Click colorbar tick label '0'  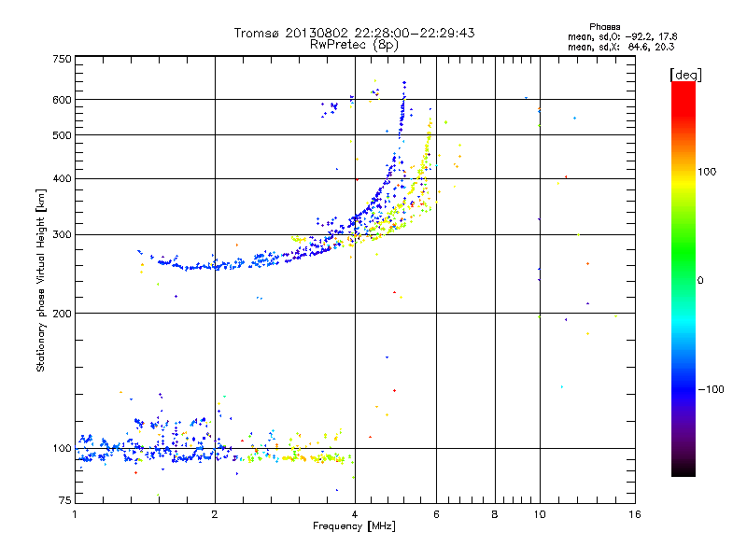(700, 281)
